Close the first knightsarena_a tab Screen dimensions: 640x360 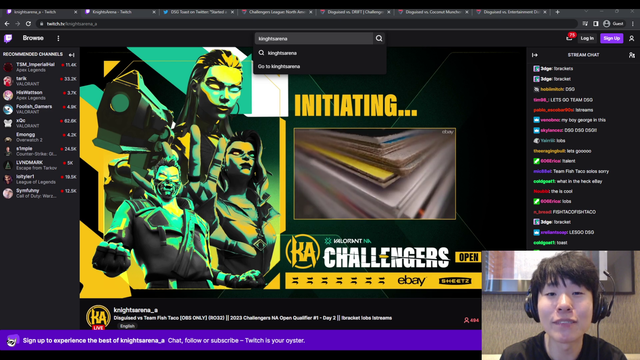(76, 12)
